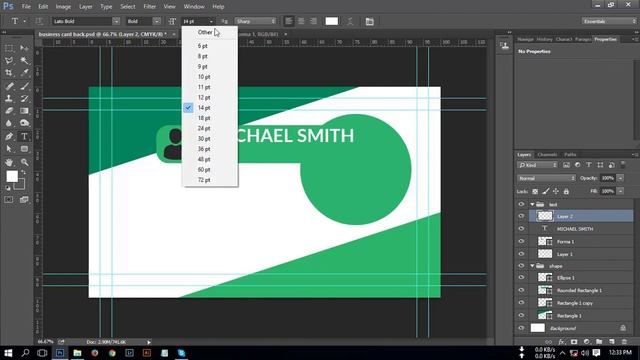Open File Explorer from taskbar

[x=77, y=353]
